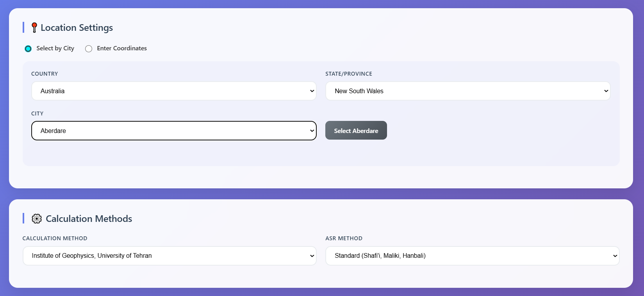Viewport: 644px width, 296px height.
Task: Click the 'Select by City' label text
Action: pos(55,48)
